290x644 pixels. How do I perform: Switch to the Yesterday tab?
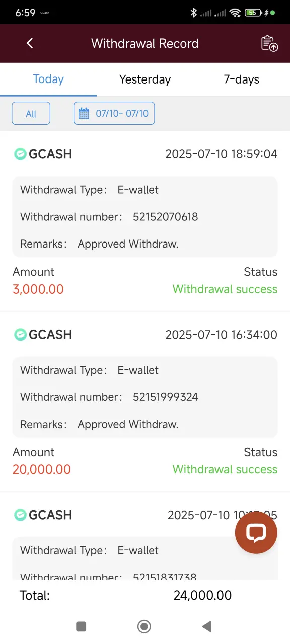145,79
